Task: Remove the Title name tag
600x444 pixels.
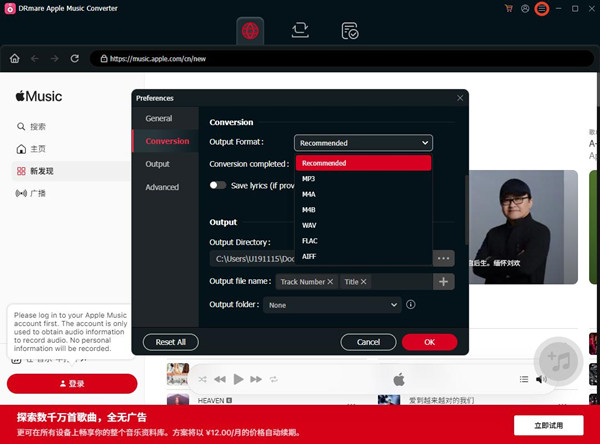Action: (363, 282)
